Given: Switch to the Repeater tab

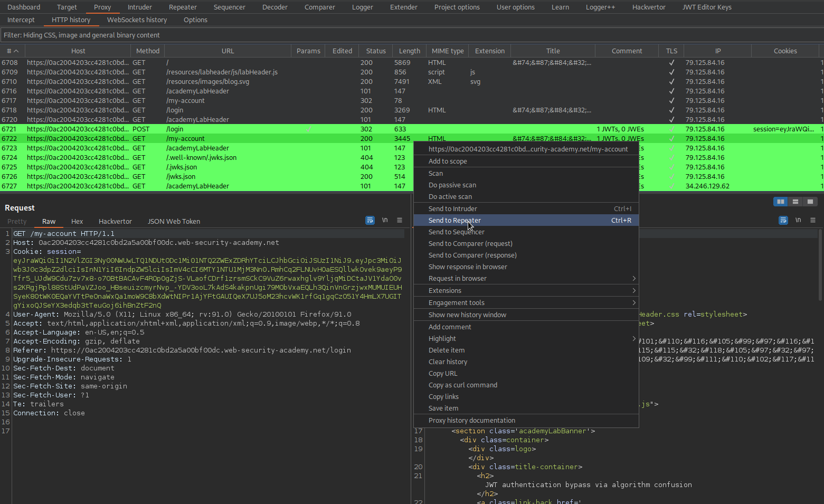Looking at the screenshot, I should pos(183,7).
